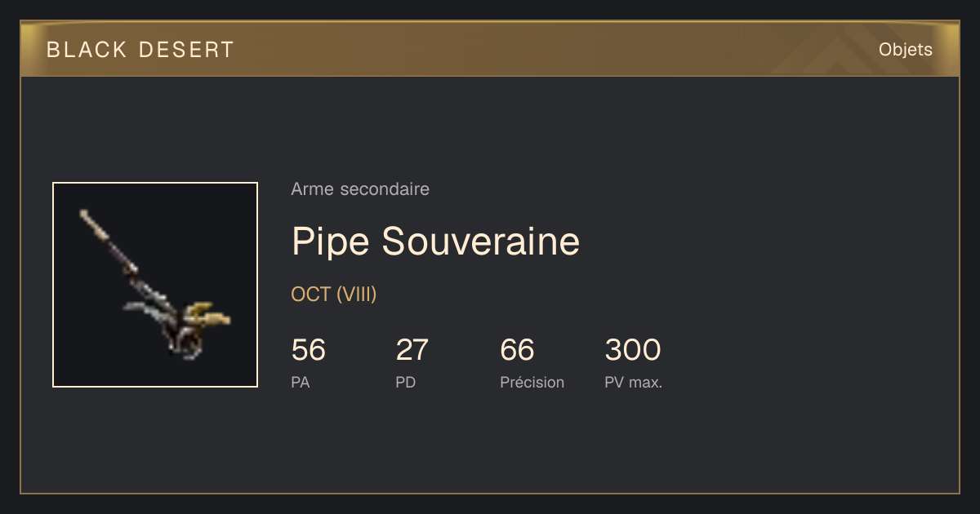Click the PV max. stat label

(634, 382)
